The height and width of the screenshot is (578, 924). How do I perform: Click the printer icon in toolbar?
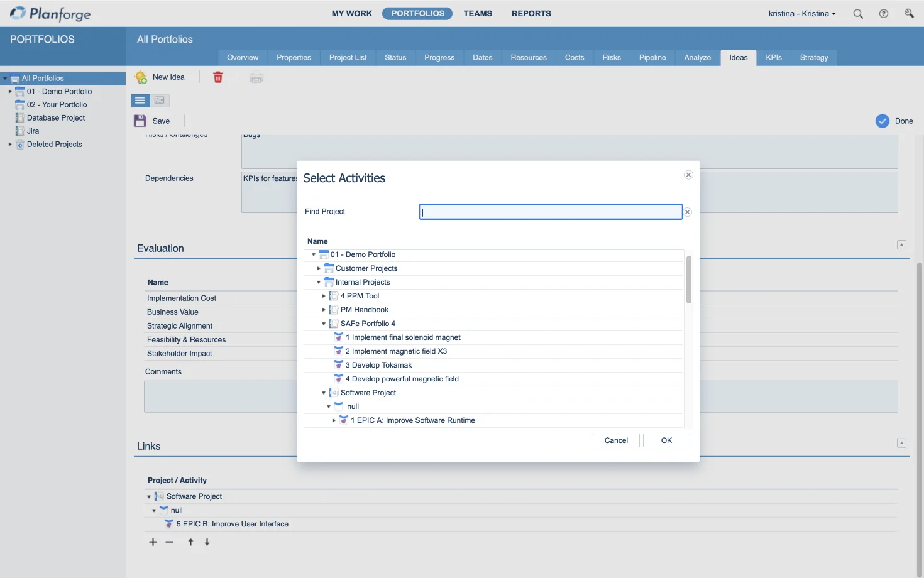coord(256,77)
